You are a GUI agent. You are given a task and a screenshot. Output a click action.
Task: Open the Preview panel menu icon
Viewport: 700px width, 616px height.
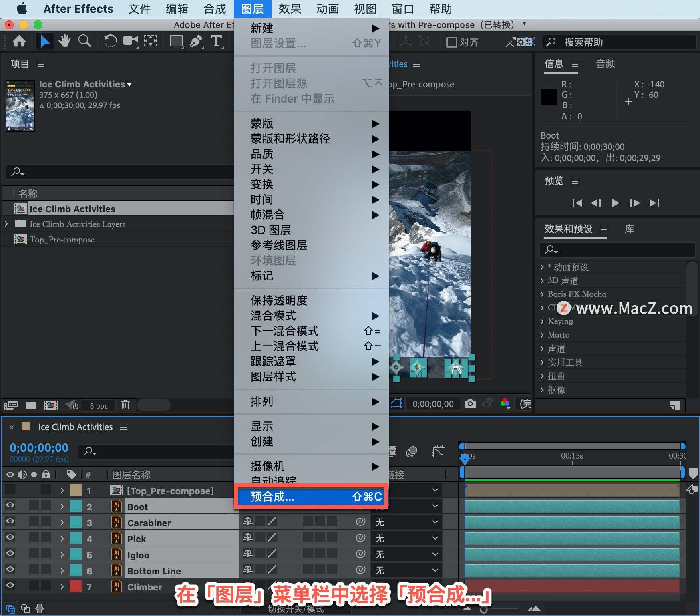point(575,181)
